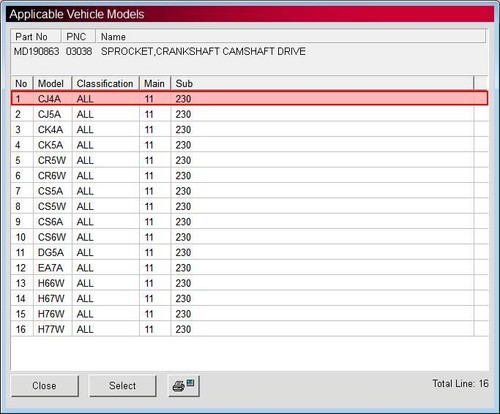Click the Close button
Viewport: 500px width, 414px height.
[45, 386]
